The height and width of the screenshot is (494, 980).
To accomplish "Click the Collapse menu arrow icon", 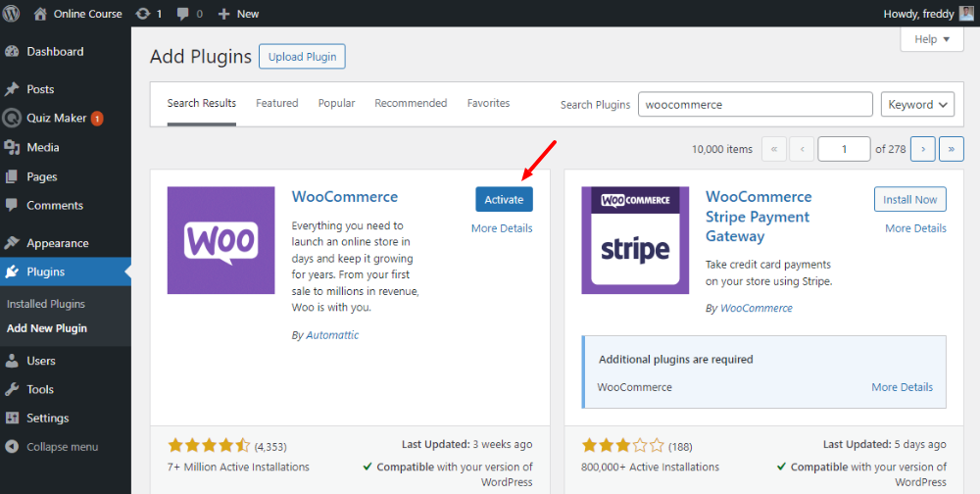I will pyautogui.click(x=12, y=447).
